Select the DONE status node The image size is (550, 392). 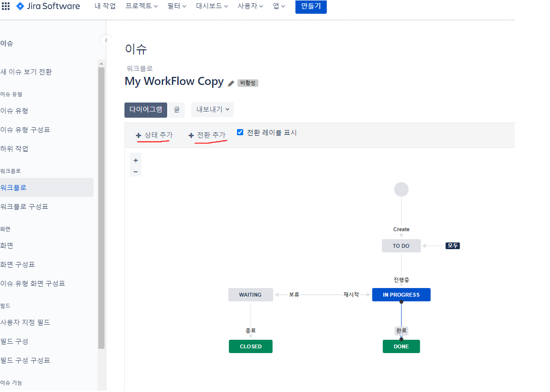tap(401, 346)
